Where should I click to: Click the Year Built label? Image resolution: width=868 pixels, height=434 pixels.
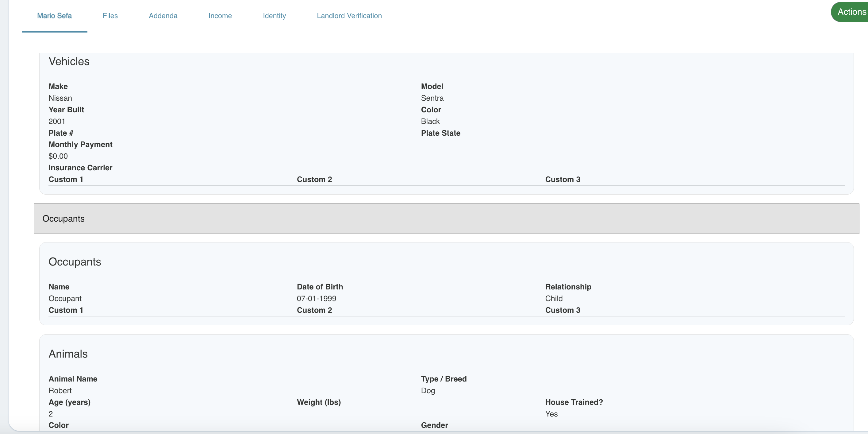tap(66, 110)
